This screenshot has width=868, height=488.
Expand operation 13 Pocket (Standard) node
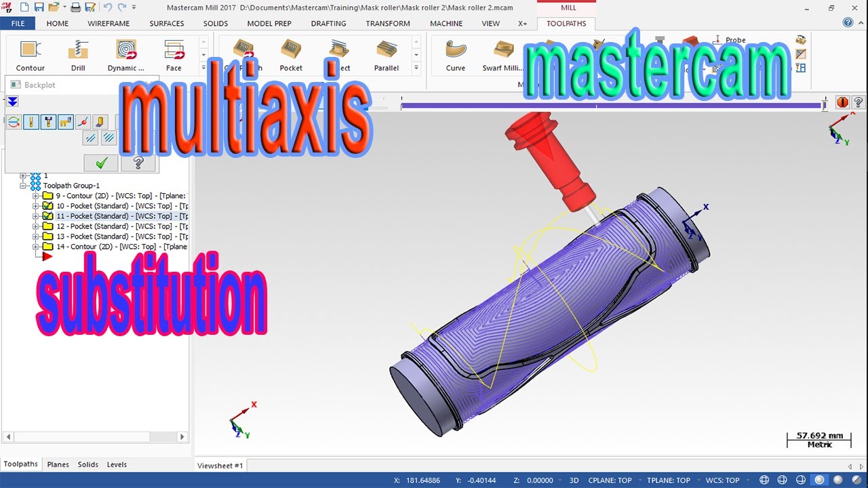(x=36, y=237)
